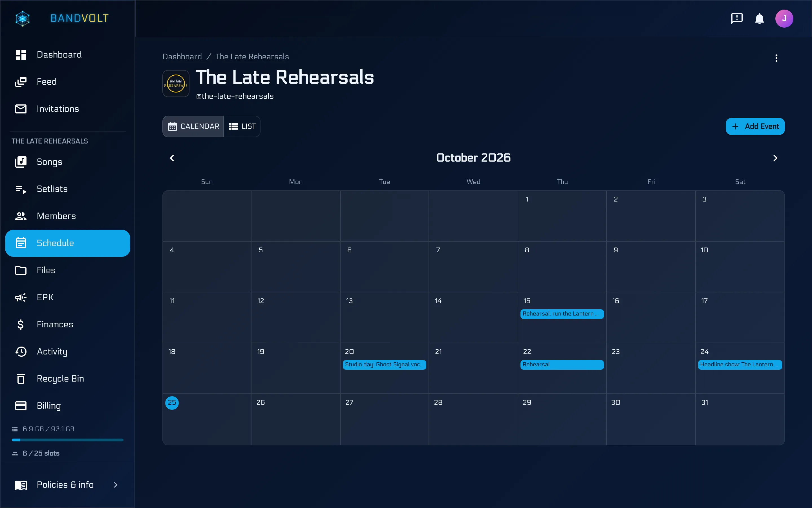Open the Songs section
Viewport: 812px width, 508px height.
tap(67, 162)
